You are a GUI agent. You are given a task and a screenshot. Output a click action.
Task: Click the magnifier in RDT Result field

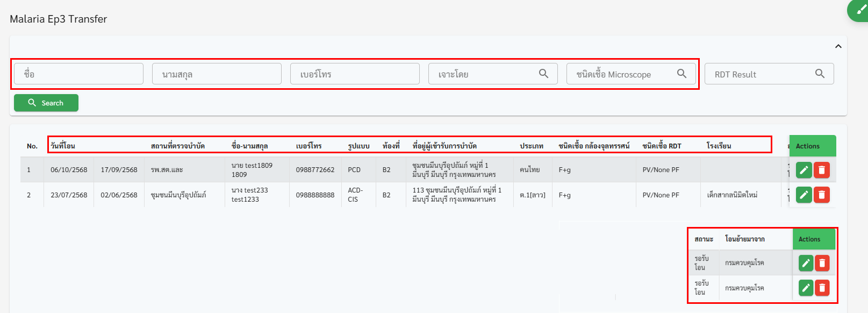(x=820, y=74)
